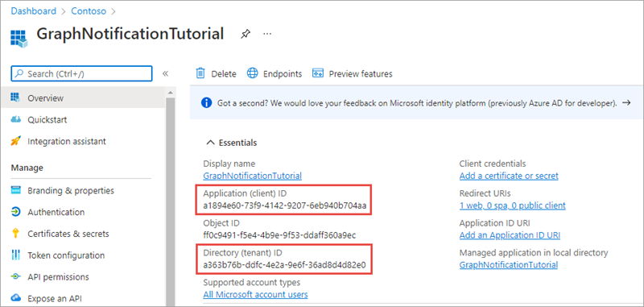Viewport: 644px width, 307px height.
Task: Click the Preview features icon
Action: point(318,73)
